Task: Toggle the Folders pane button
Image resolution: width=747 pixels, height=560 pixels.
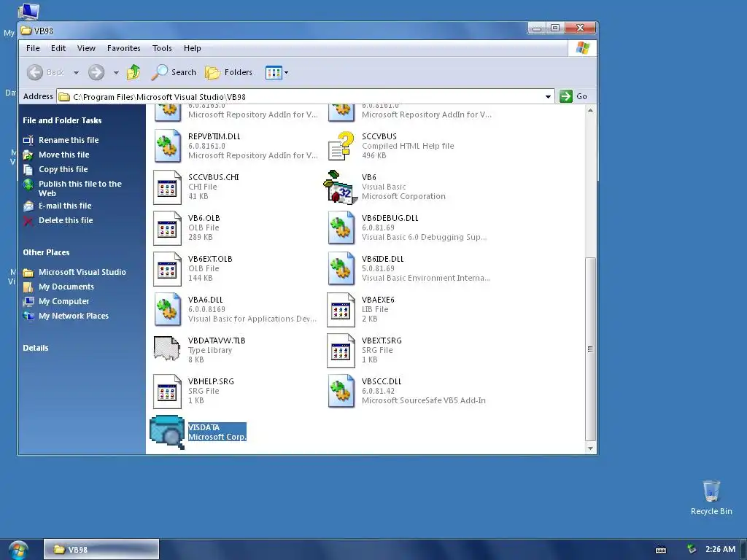Action: click(x=228, y=72)
